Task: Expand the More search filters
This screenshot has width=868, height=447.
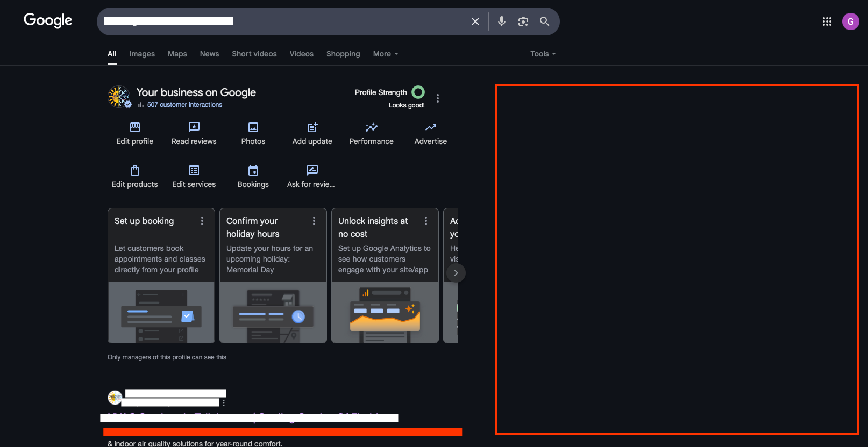Action: click(386, 54)
